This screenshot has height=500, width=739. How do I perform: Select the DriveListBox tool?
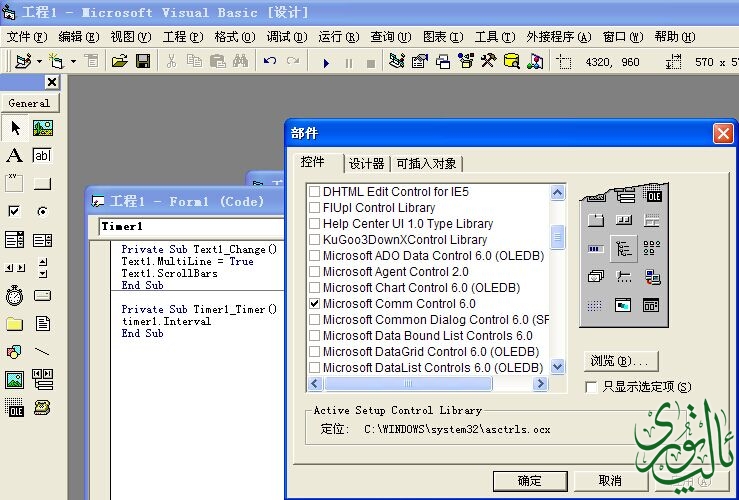tap(43, 295)
